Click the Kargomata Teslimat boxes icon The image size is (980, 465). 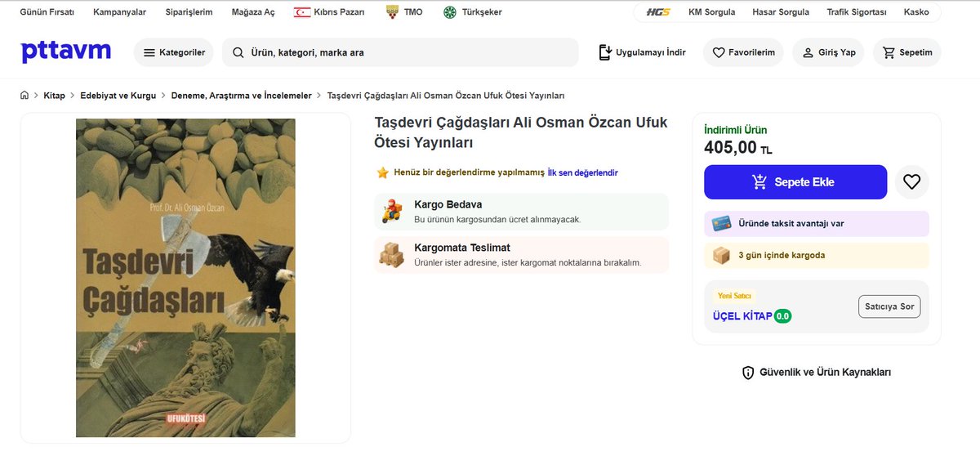pyautogui.click(x=391, y=255)
